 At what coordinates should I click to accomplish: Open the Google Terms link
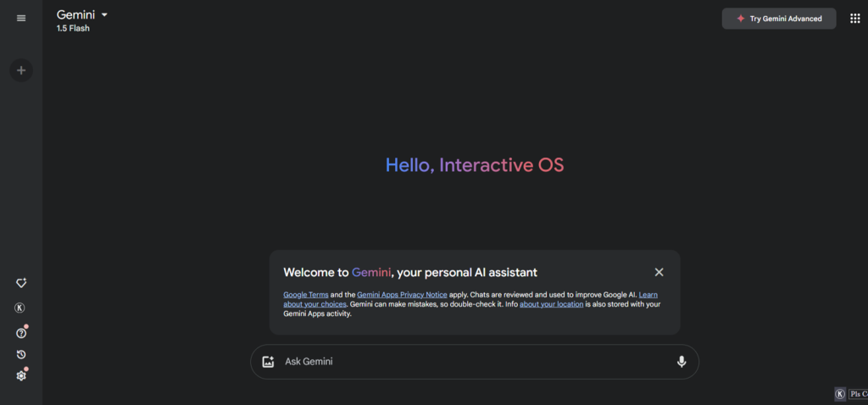pyautogui.click(x=303, y=294)
